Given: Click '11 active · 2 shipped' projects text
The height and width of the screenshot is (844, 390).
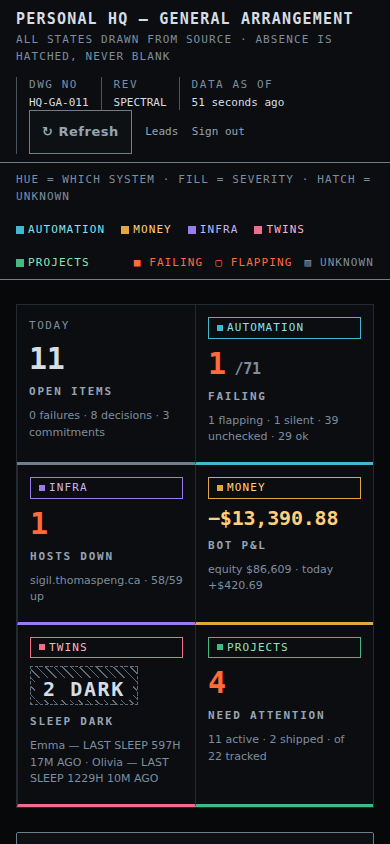Looking at the screenshot, I should click(x=276, y=748).
